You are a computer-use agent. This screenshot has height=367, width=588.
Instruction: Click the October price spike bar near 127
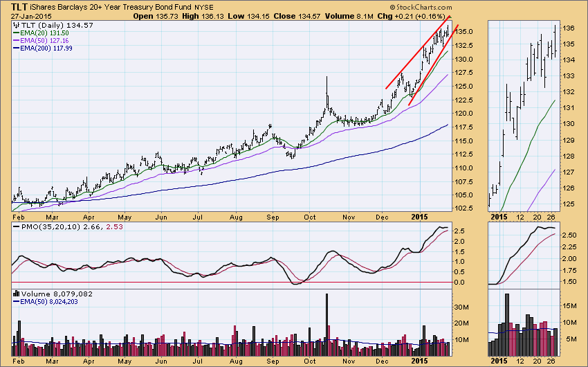pyautogui.click(x=327, y=92)
